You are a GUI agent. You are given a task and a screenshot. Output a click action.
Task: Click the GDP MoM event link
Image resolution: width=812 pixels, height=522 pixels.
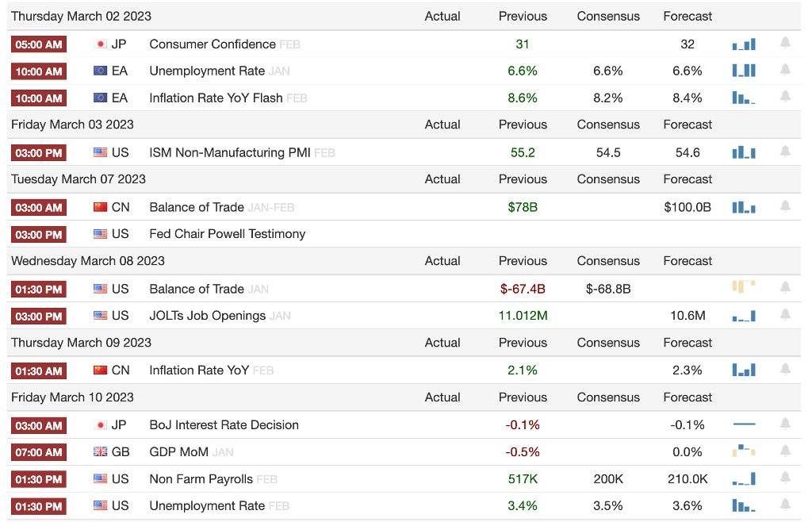(x=178, y=452)
